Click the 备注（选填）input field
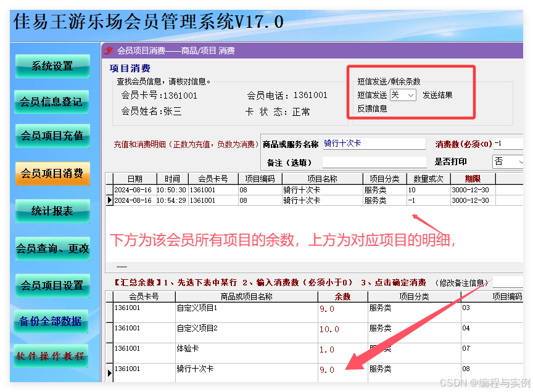The height and width of the screenshot is (392, 533). (x=374, y=162)
